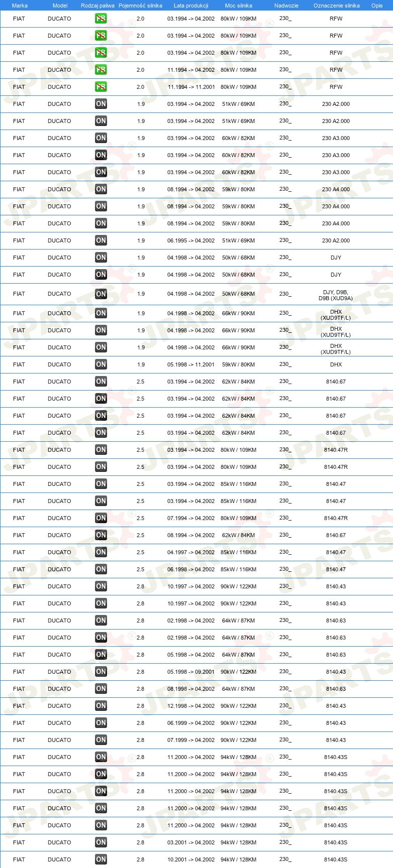Click ON icon in 05.1998 -> 11.2001 row
The width and height of the screenshot is (393, 868).
point(101,364)
